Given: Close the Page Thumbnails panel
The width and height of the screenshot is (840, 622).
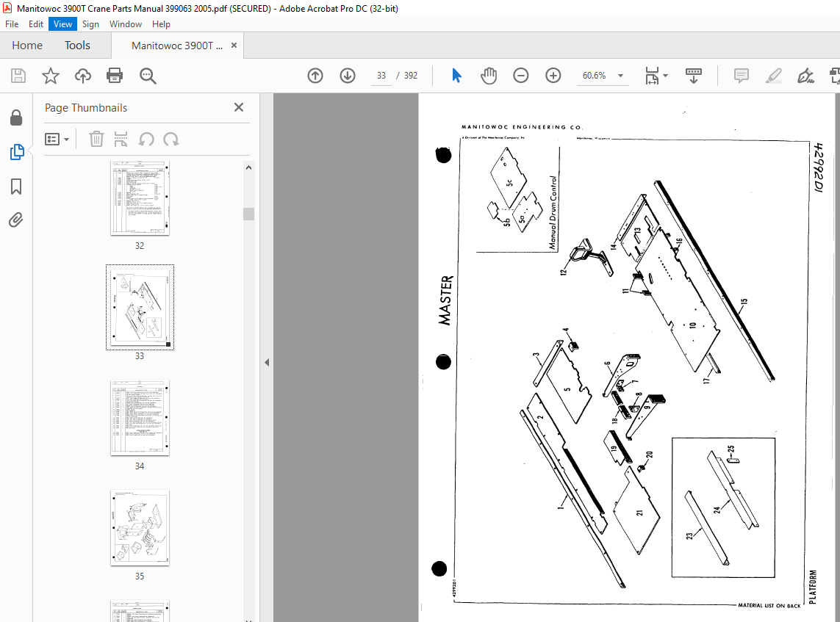Looking at the screenshot, I should pyautogui.click(x=239, y=108).
